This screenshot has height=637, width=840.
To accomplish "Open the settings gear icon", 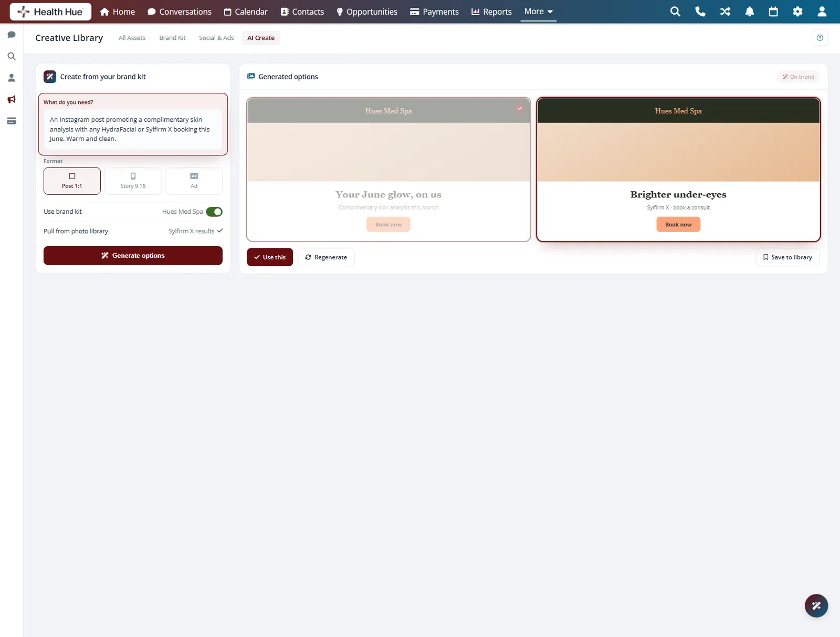I will coord(797,12).
